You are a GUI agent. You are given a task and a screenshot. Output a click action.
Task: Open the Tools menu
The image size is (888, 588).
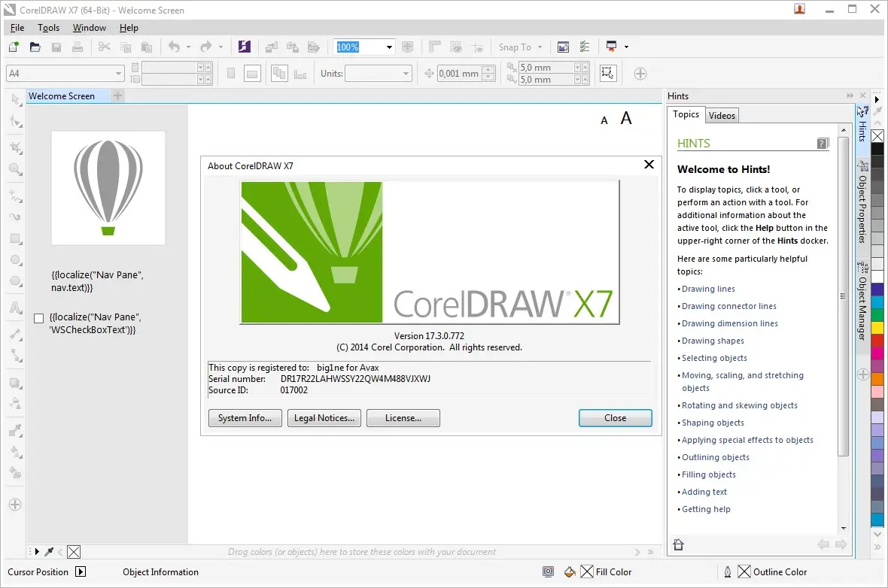click(x=49, y=28)
